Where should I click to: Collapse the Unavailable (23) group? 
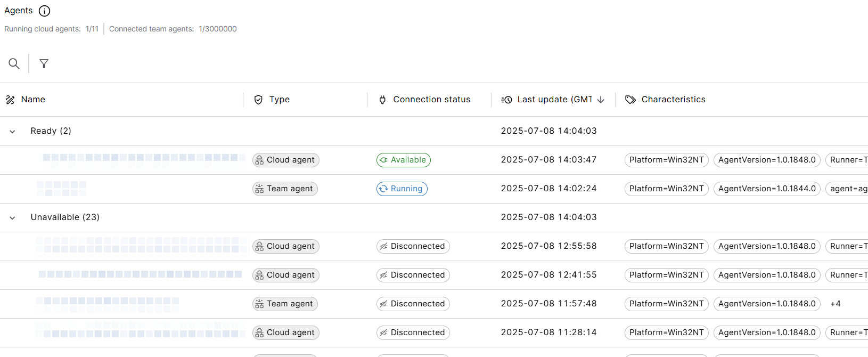click(12, 218)
